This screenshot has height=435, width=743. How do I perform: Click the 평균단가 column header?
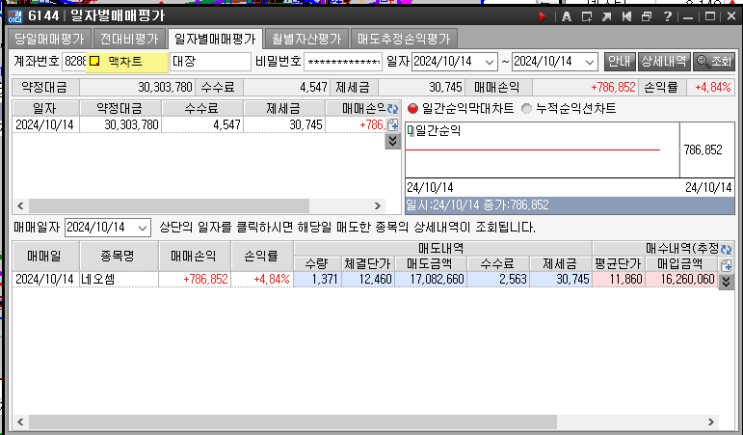coord(618,264)
